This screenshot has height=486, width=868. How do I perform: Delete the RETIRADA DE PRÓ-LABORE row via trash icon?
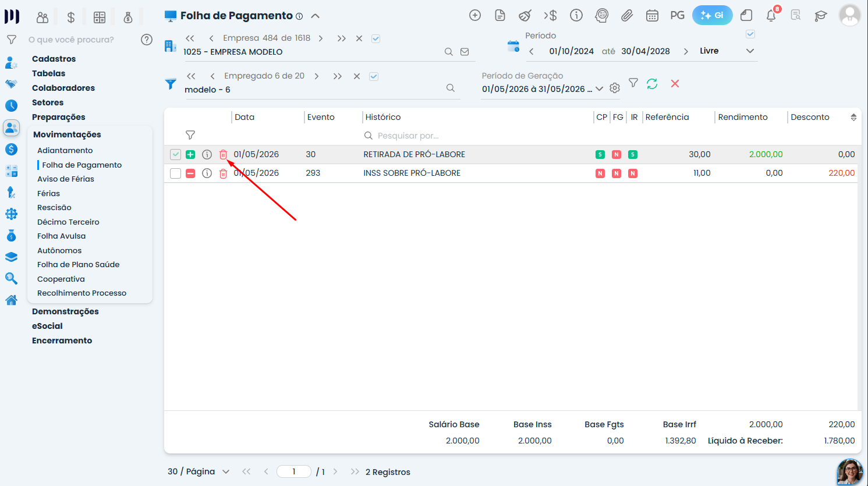(x=223, y=154)
